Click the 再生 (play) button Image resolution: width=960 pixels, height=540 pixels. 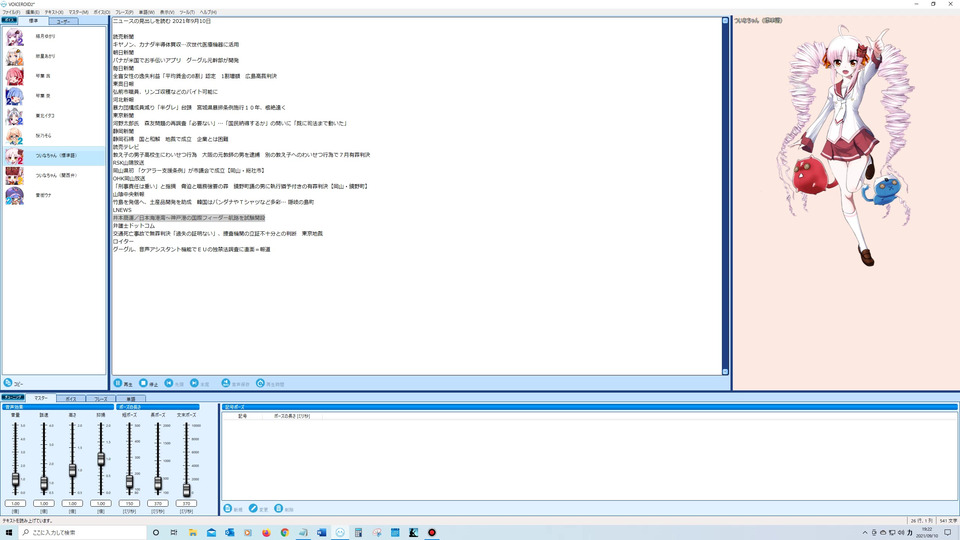[x=123, y=384]
